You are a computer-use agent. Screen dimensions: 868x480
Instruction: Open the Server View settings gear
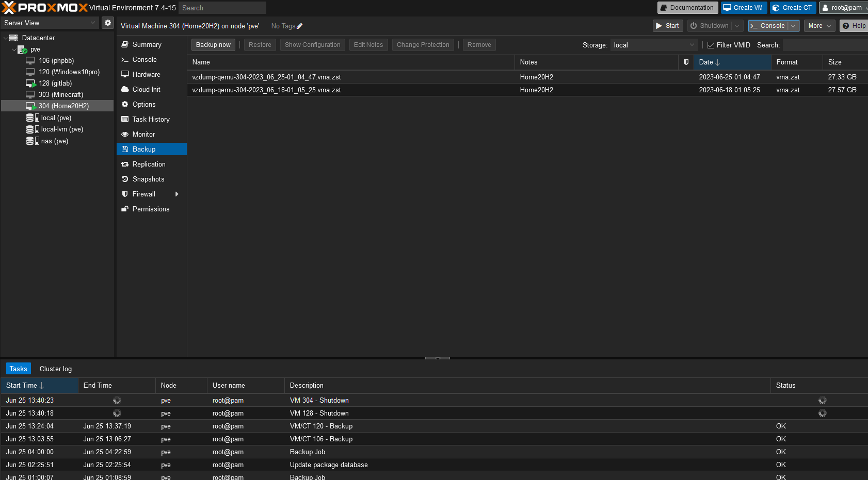click(107, 23)
